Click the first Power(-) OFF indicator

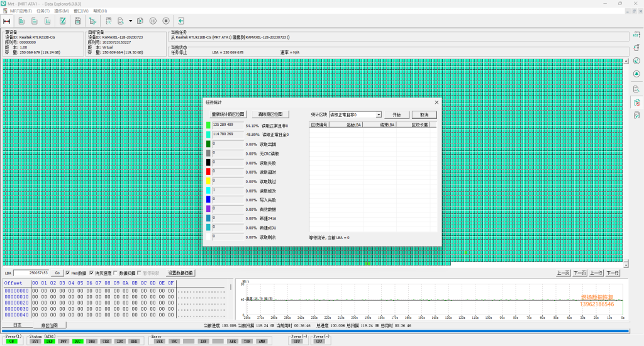pos(297,341)
